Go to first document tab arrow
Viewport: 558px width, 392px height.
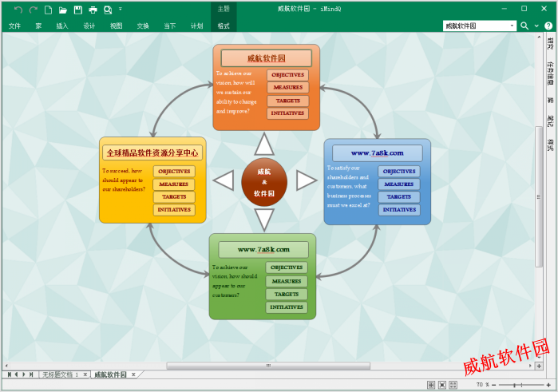(x=10, y=374)
